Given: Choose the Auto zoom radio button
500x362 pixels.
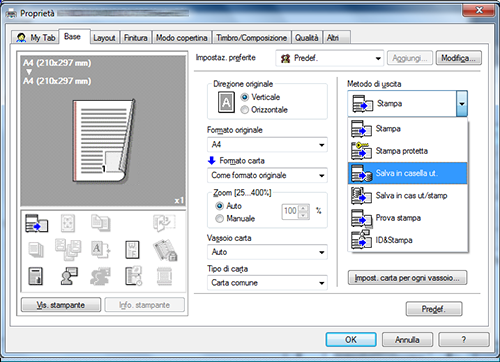Looking at the screenshot, I should (x=219, y=206).
